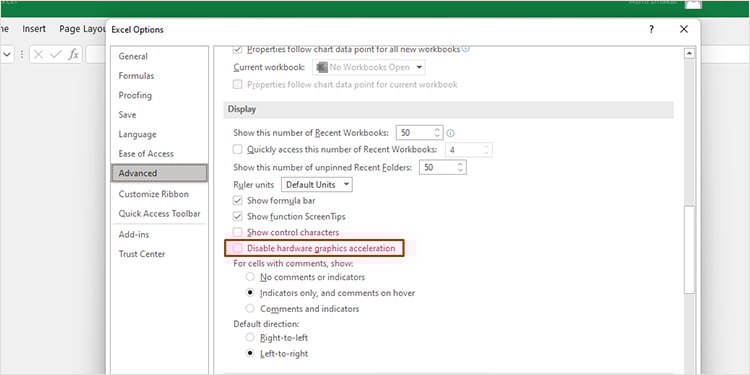
Task: Expand the Name Box dropdown arrow
Action: click(7, 55)
